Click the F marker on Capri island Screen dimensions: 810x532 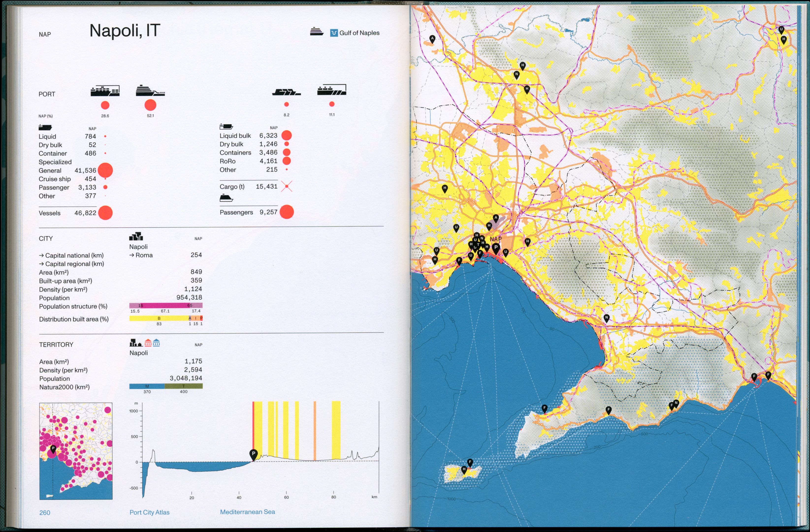[x=470, y=462]
